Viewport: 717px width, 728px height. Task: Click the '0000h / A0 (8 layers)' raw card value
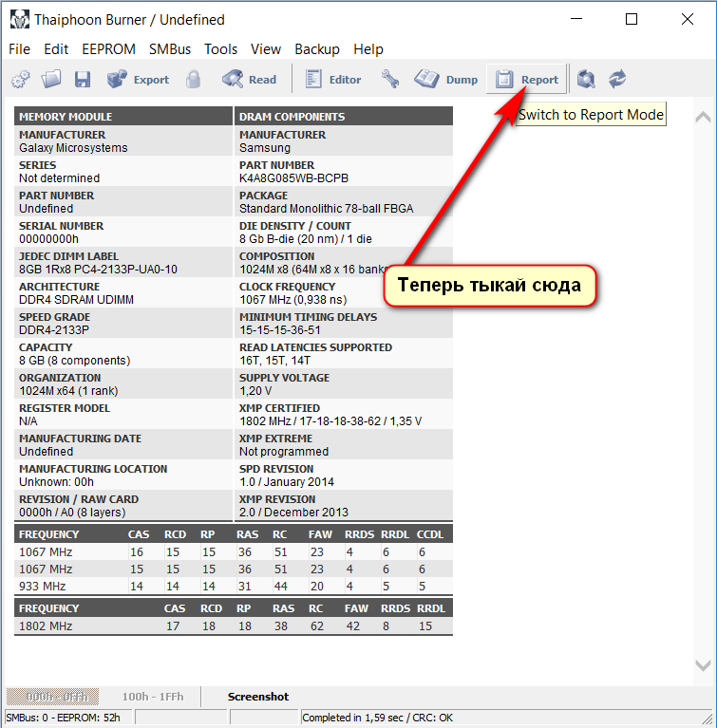[x=72, y=513]
